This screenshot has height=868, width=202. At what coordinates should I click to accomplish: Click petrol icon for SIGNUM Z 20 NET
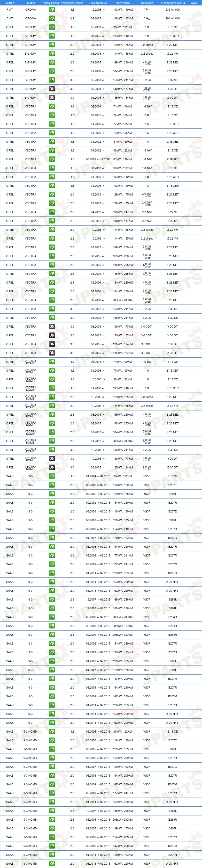[52, 45]
